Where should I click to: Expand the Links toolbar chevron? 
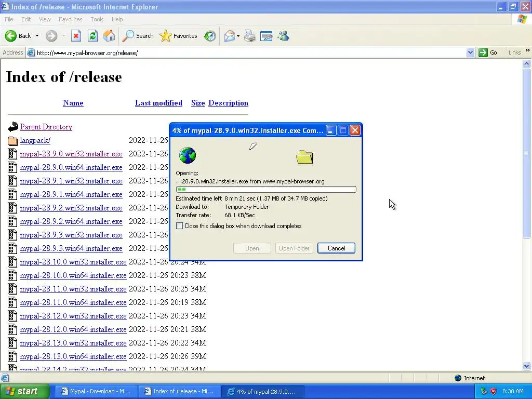click(528, 50)
